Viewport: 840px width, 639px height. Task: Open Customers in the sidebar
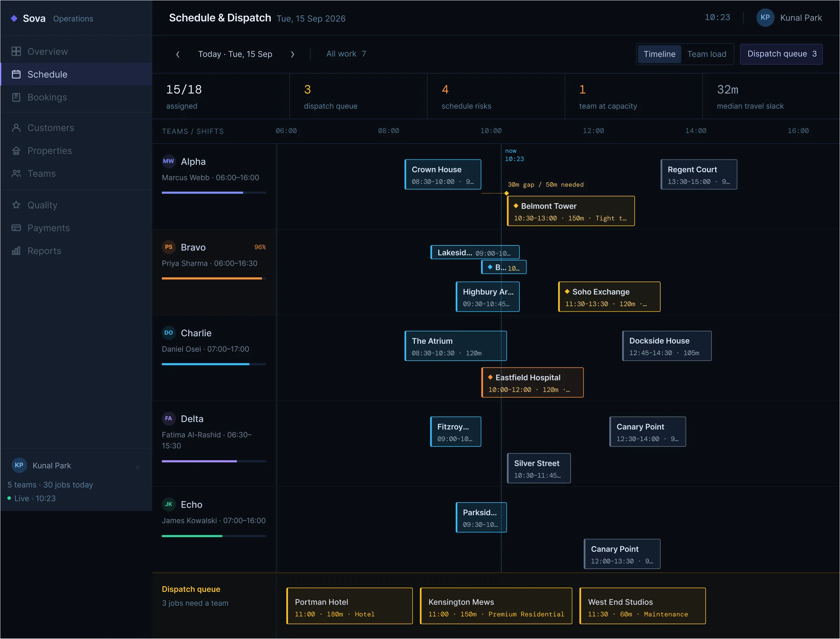click(76, 128)
